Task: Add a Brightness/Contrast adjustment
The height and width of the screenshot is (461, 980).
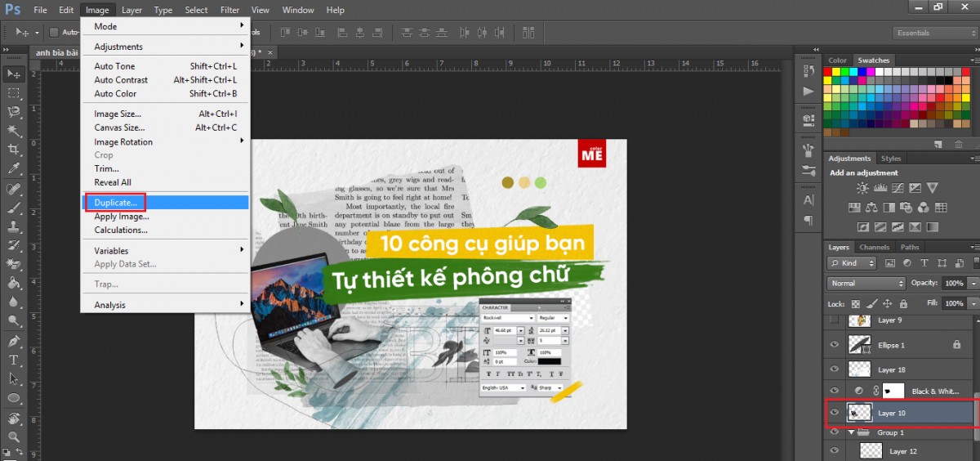Action: point(862,188)
